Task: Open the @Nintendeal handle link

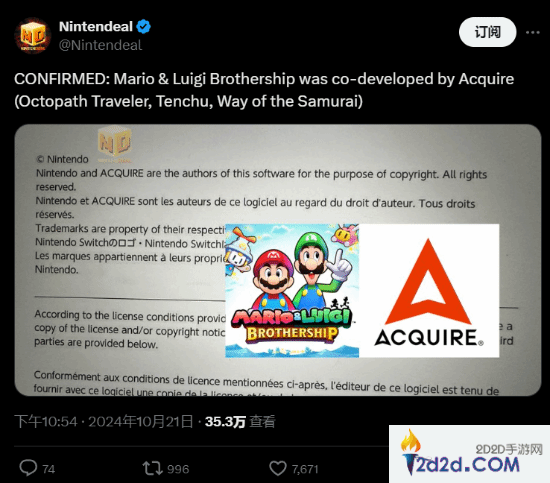Action: pyautogui.click(x=100, y=45)
